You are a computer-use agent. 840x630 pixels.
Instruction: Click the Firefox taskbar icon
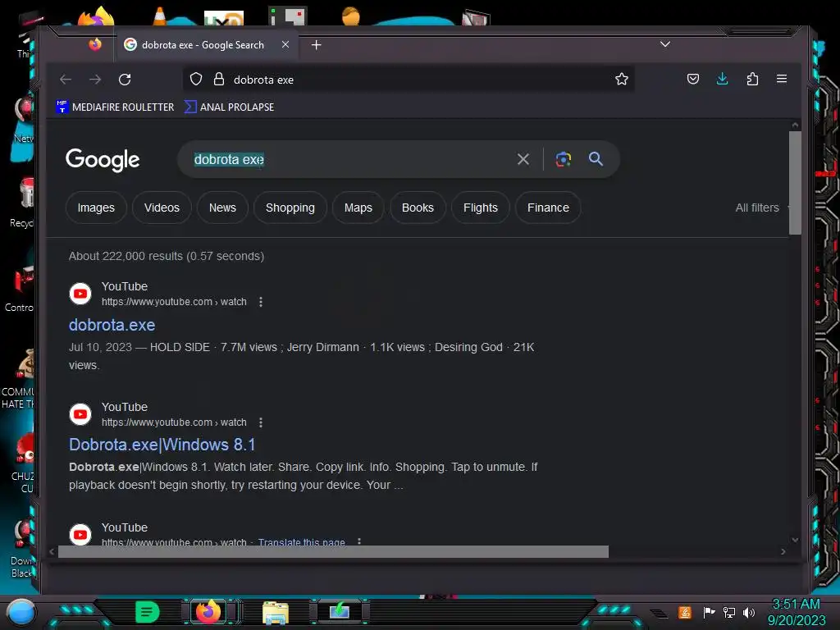click(x=208, y=612)
